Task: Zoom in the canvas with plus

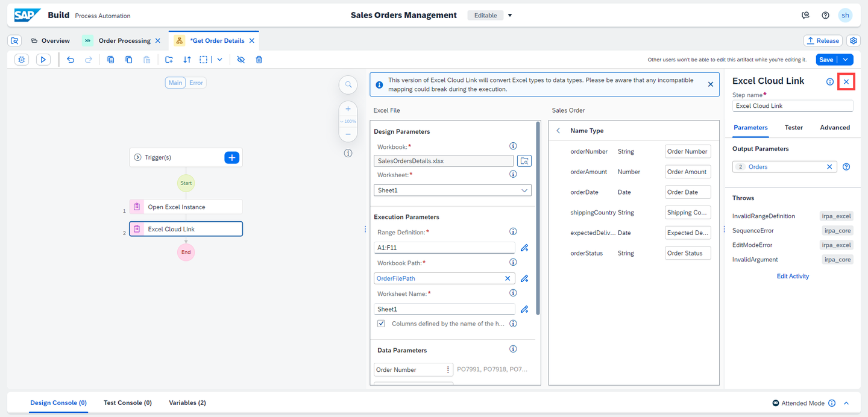Action: pos(348,109)
